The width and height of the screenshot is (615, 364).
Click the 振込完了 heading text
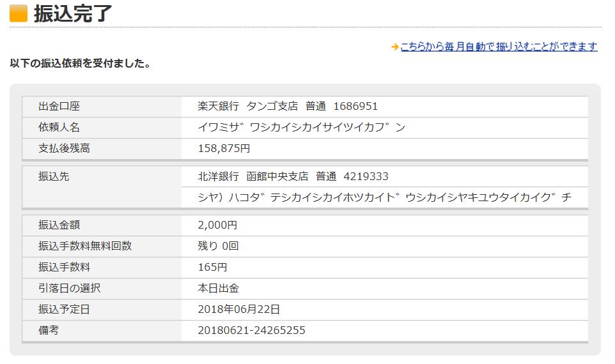point(73,13)
